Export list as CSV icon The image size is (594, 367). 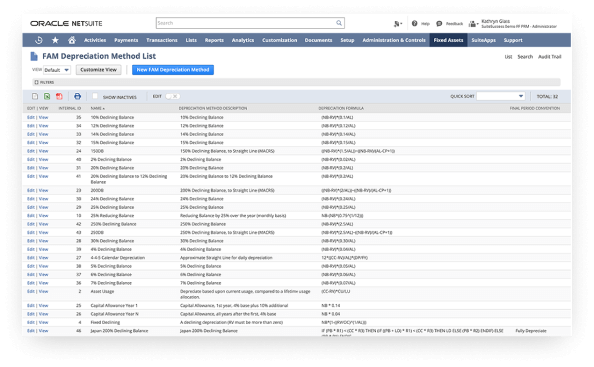pos(35,97)
